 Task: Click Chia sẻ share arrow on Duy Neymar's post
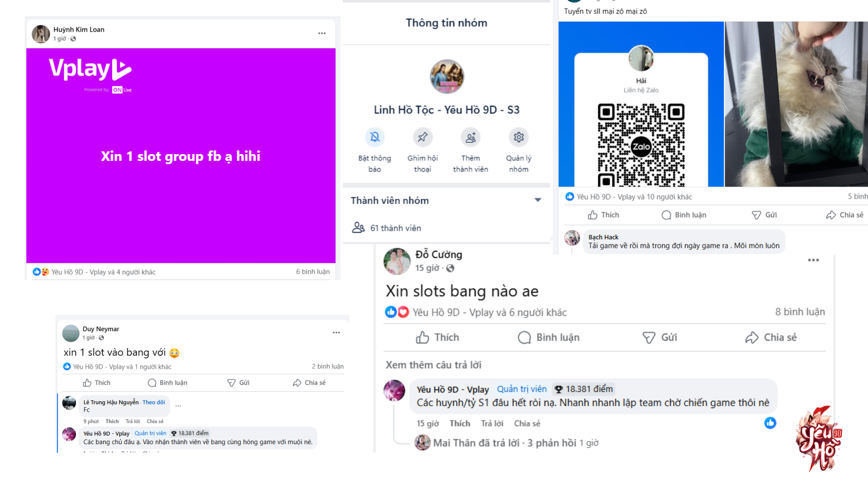click(297, 383)
